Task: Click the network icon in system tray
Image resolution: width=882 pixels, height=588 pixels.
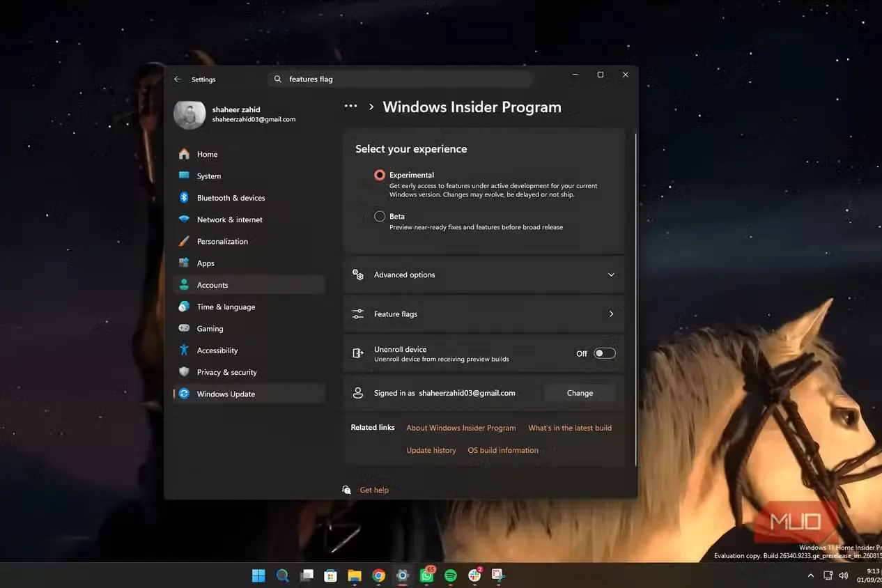Action: (828, 575)
